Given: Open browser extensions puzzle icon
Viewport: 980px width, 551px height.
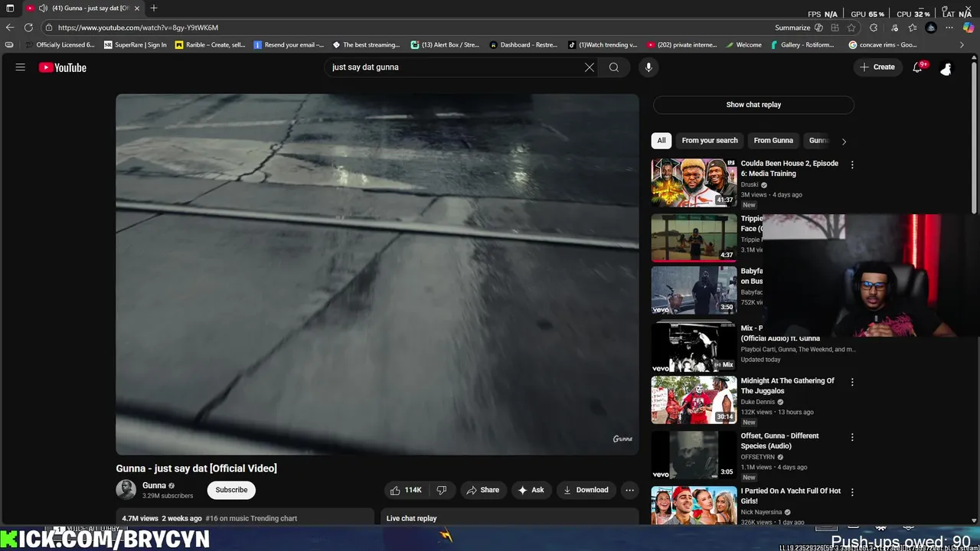Looking at the screenshot, I should [874, 28].
